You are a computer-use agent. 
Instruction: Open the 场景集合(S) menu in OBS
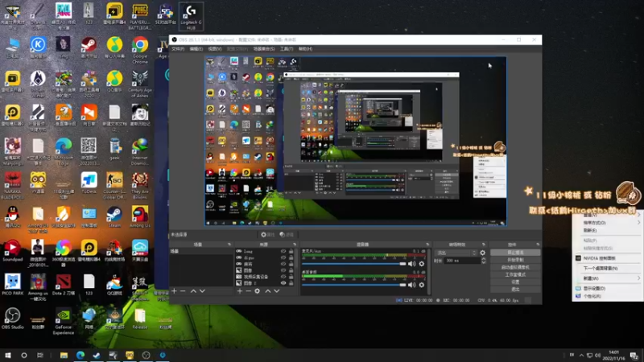(x=264, y=49)
